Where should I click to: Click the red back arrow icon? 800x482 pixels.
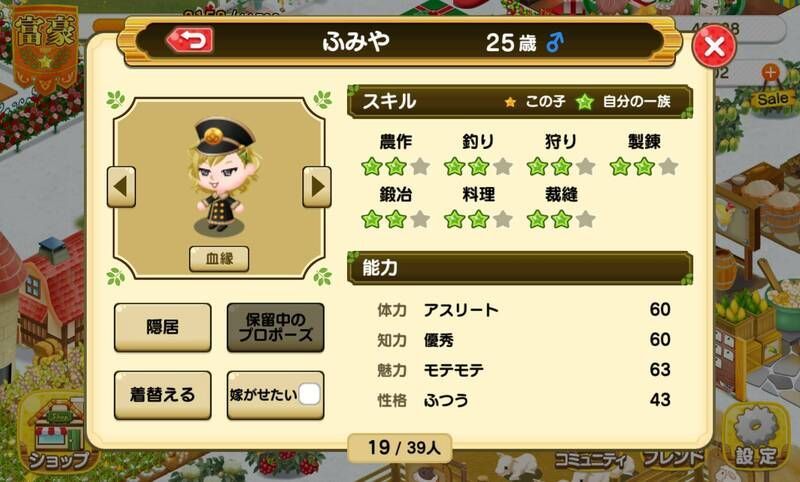pyautogui.click(x=190, y=41)
